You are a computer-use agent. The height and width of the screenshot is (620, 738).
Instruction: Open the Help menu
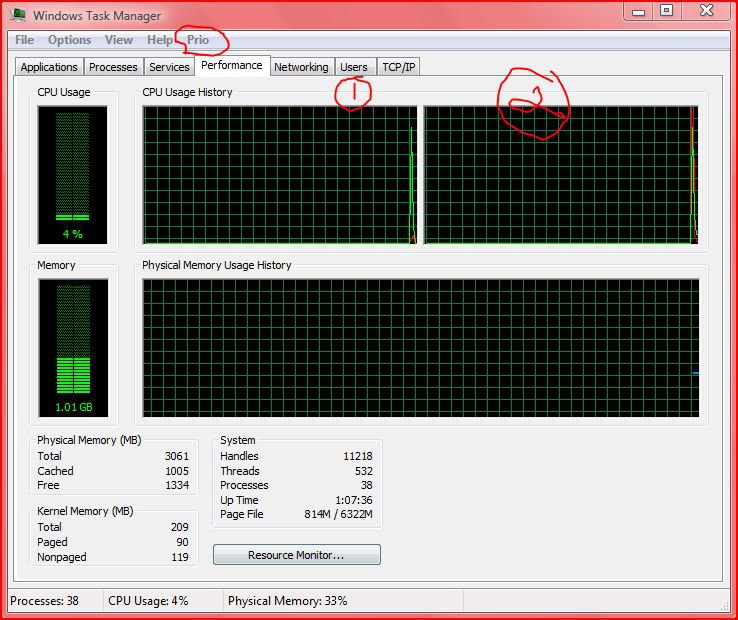click(159, 40)
